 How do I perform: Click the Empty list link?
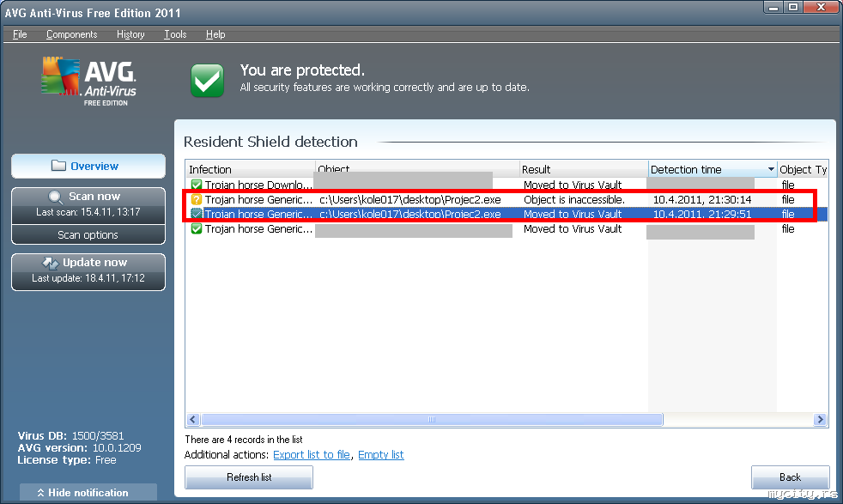[380, 454]
